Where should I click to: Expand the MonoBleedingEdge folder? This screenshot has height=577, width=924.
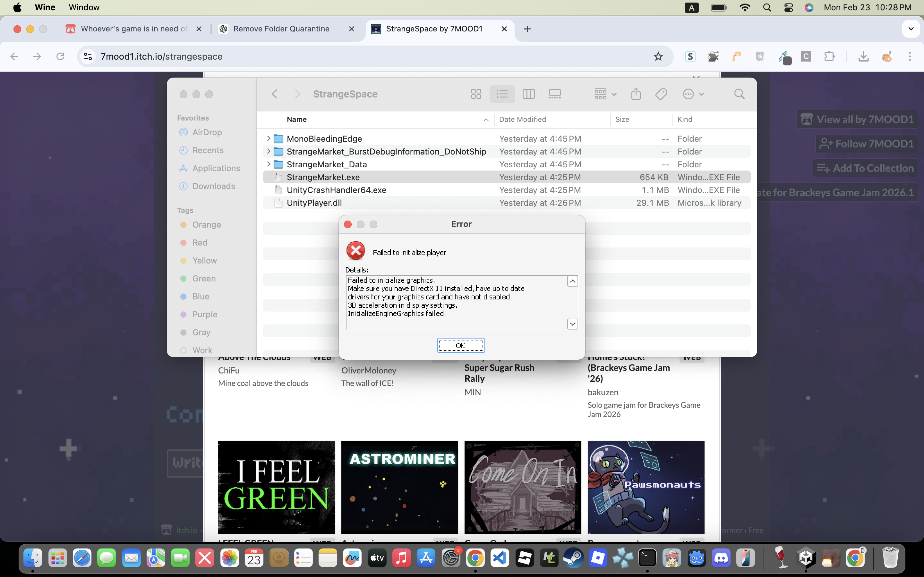(x=269, y=138)
